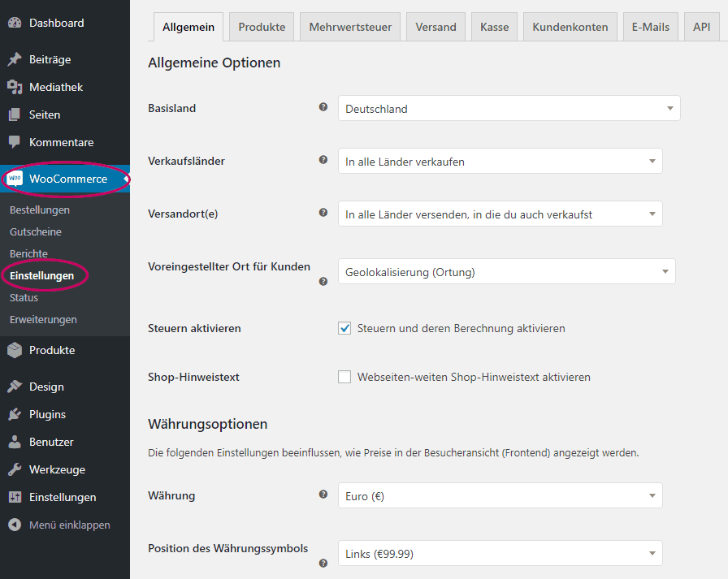The image size is (728, 579).
Task: Switch to the Mehrwertsteuer tab
Action: tap(349, 26)
